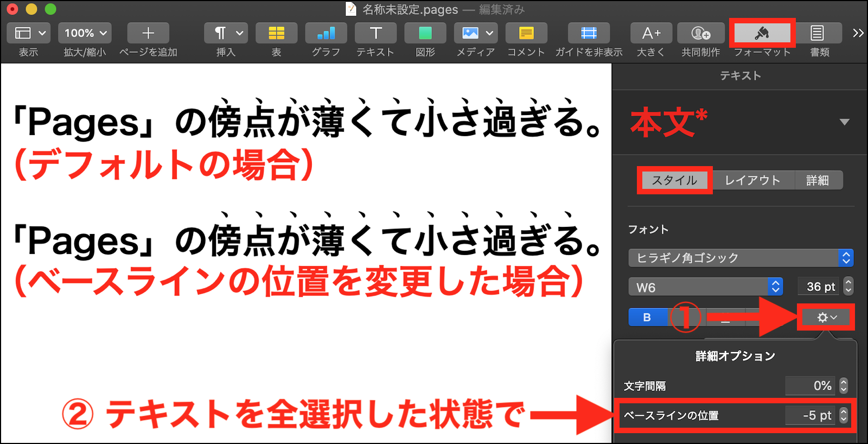Click the red text (デフォルトの場合)
This screenshot has width=868, height=444.
(164, 165)
